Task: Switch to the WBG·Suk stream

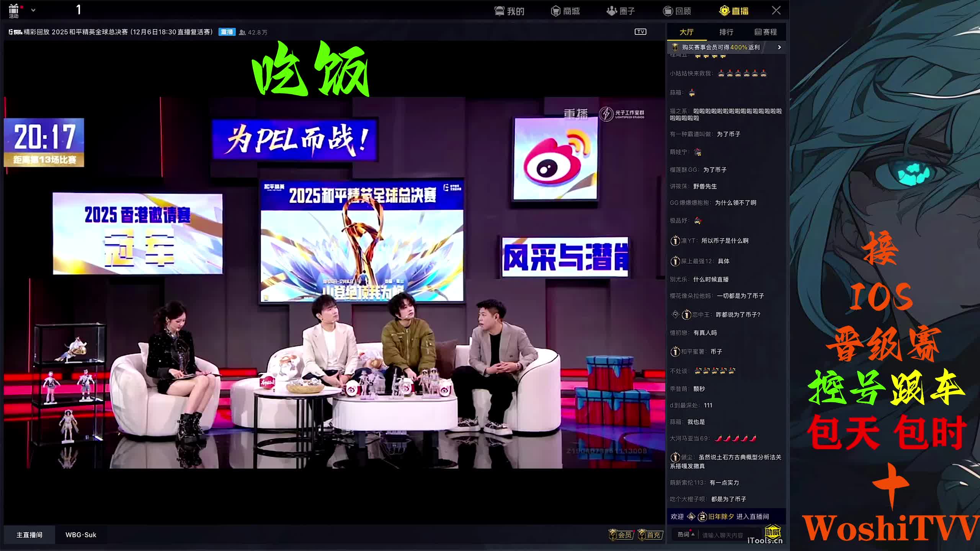Action: 81,535
